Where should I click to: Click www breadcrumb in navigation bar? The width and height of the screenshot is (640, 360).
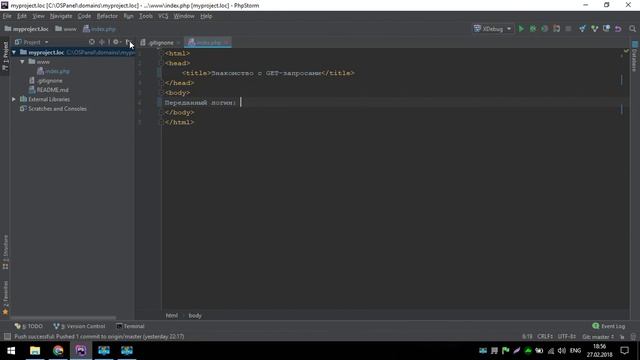pos(66,29)
